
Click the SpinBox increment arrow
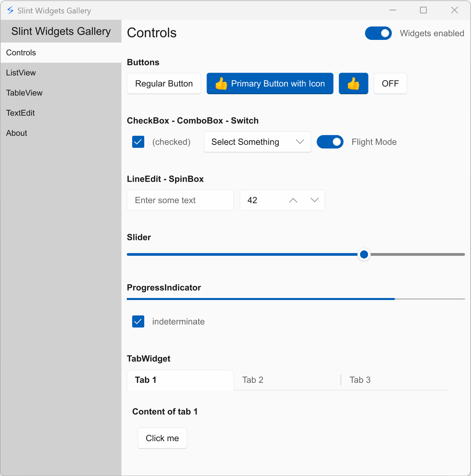coord(293,200)
